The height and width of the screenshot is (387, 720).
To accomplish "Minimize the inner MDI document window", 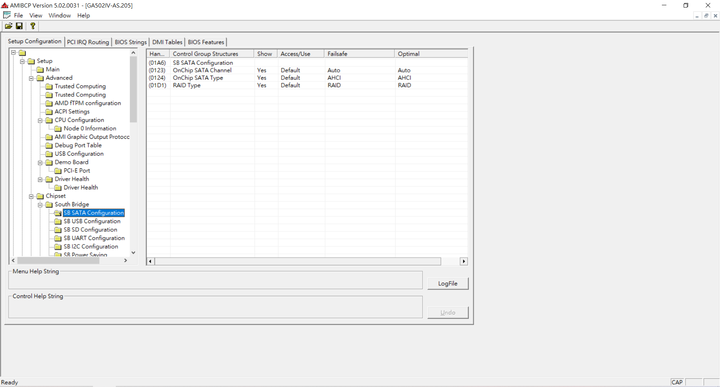I will click(x=697, y=16).
